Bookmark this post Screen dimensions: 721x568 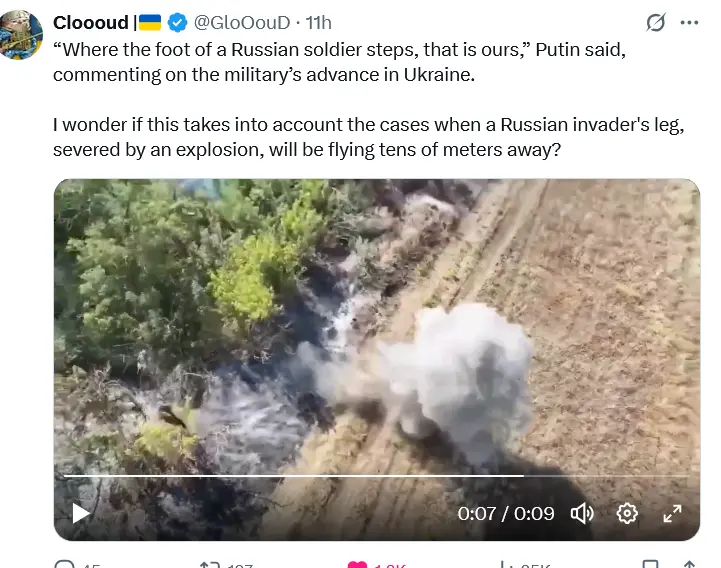pyautogui.click(x=650, y=565)
